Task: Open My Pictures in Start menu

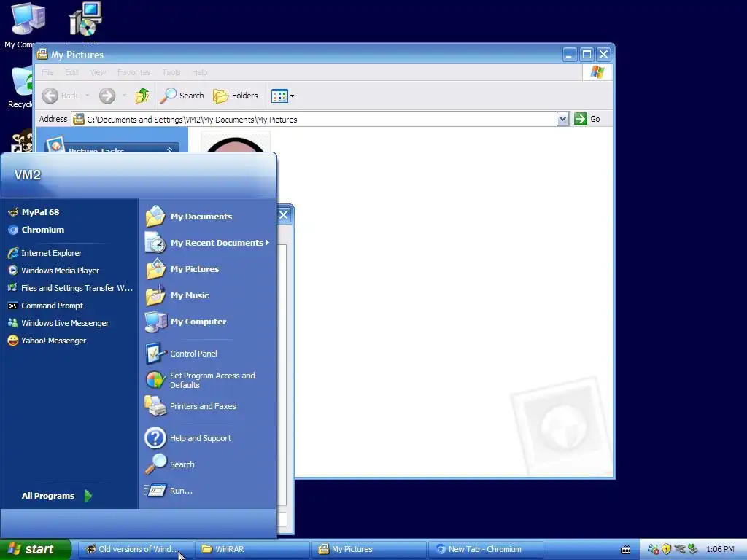Action: [x=182, y=269]
